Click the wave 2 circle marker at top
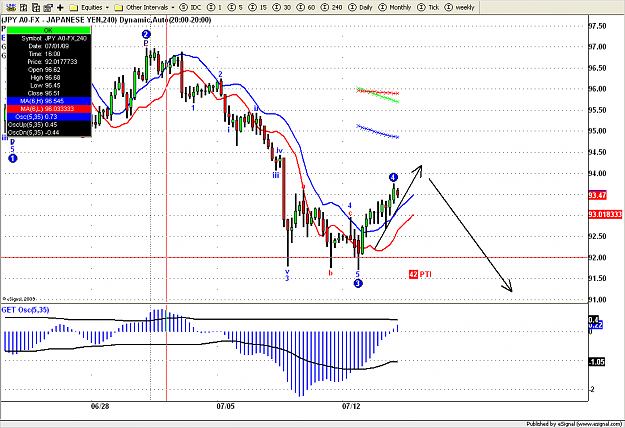The image size is (625, 428). (146, 34)
